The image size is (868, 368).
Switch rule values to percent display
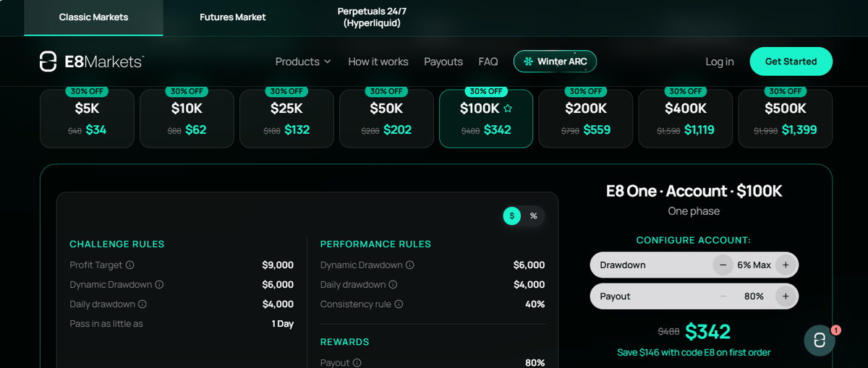(x=534, y=215)
